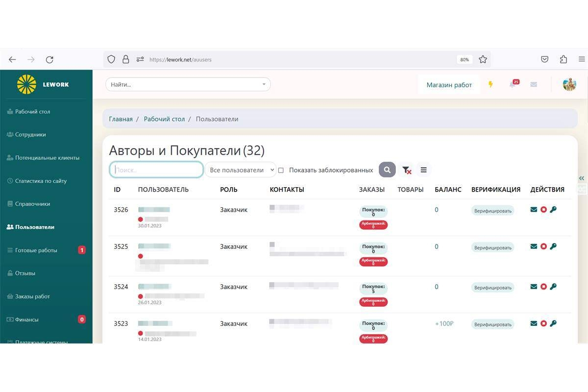Expand the Найти... combo box arrow

tap(264, 84)
